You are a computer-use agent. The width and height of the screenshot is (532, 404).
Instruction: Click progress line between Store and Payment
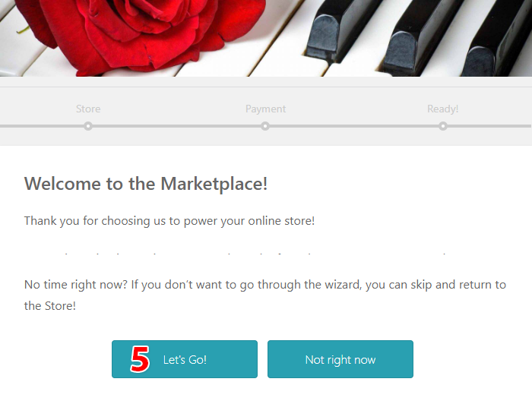coord(176,126)
